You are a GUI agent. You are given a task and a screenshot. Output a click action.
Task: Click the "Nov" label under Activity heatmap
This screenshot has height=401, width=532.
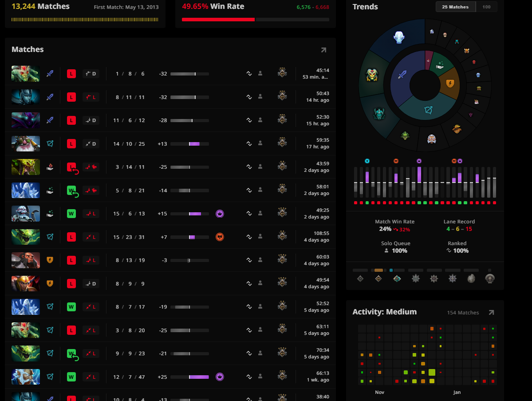(x=380, y=392)
